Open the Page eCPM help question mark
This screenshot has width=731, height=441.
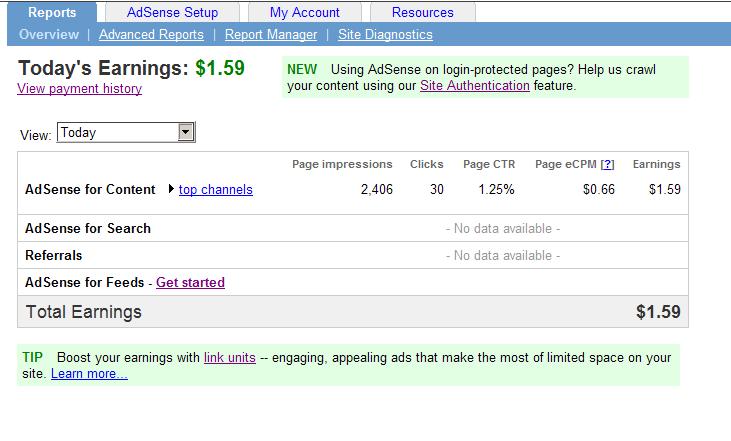click(x=607, y=165)
